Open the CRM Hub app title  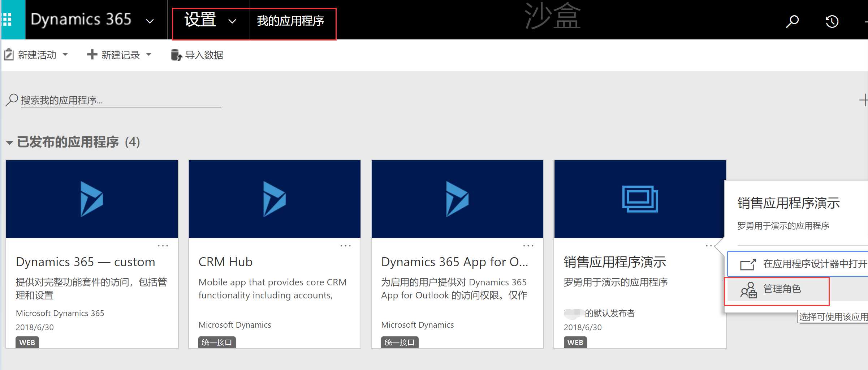click(x=225, y=262)
